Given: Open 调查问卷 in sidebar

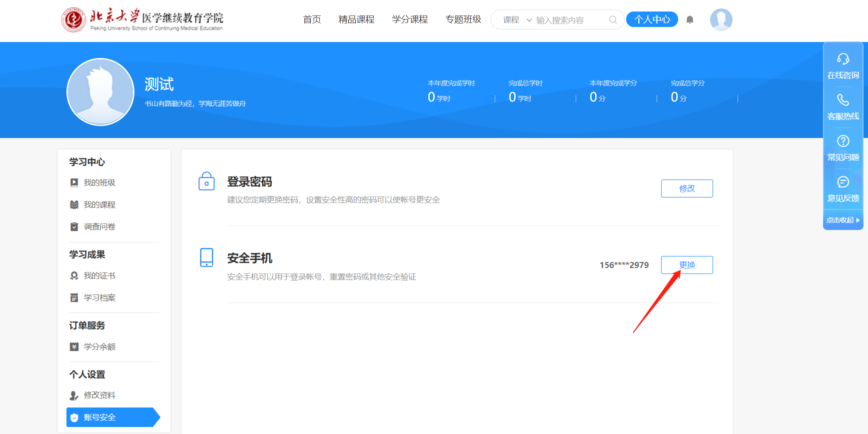Looking at the screenshot, I should [99, 226].
